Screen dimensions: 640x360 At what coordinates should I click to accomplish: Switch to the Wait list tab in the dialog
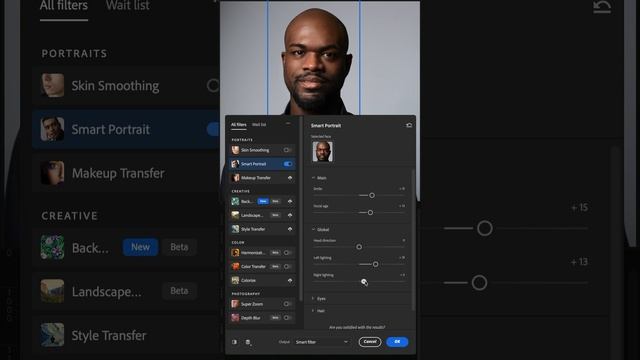259,125
